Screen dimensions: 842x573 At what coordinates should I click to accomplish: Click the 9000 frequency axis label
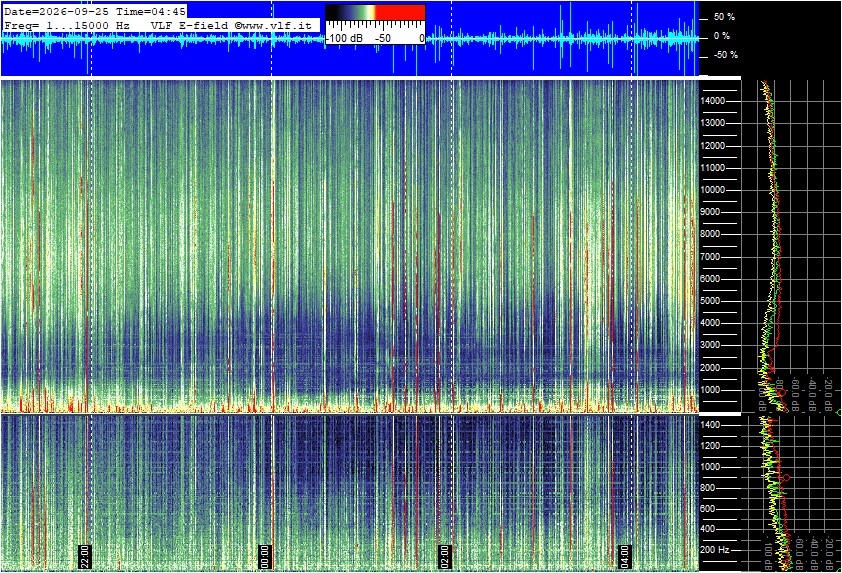point(710,212)
